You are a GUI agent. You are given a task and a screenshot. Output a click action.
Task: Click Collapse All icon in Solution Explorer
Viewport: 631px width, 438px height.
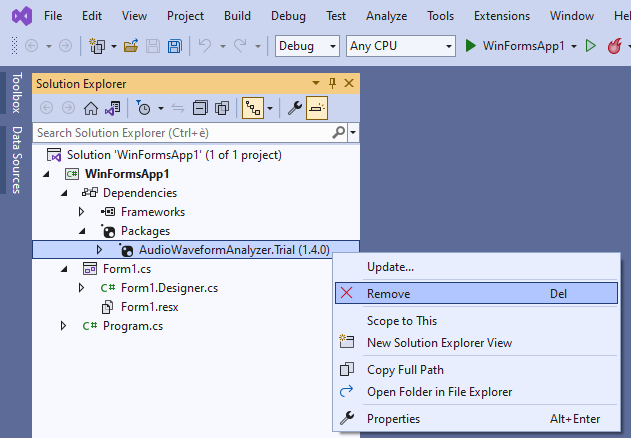coord(199,108)
